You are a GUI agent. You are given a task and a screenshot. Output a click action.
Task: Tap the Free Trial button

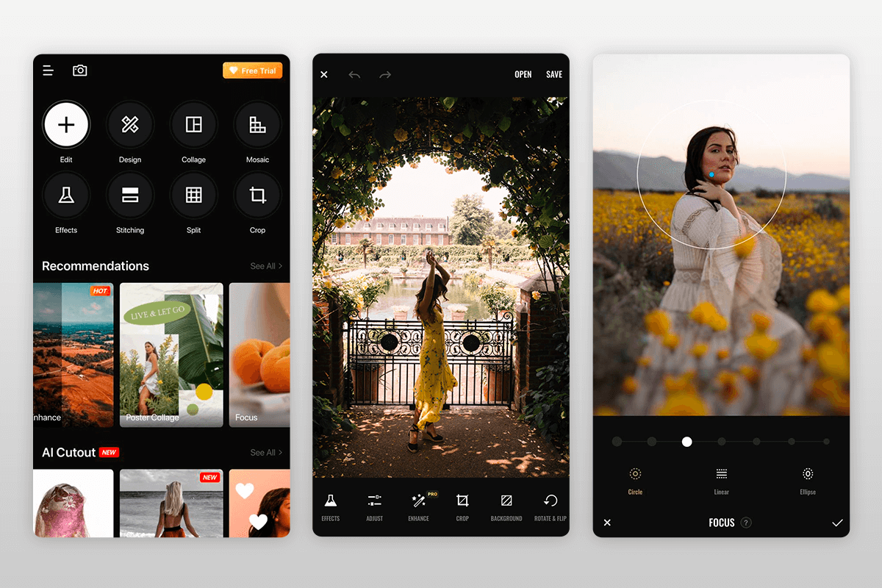pyautogui.click(x=253, y=71)
